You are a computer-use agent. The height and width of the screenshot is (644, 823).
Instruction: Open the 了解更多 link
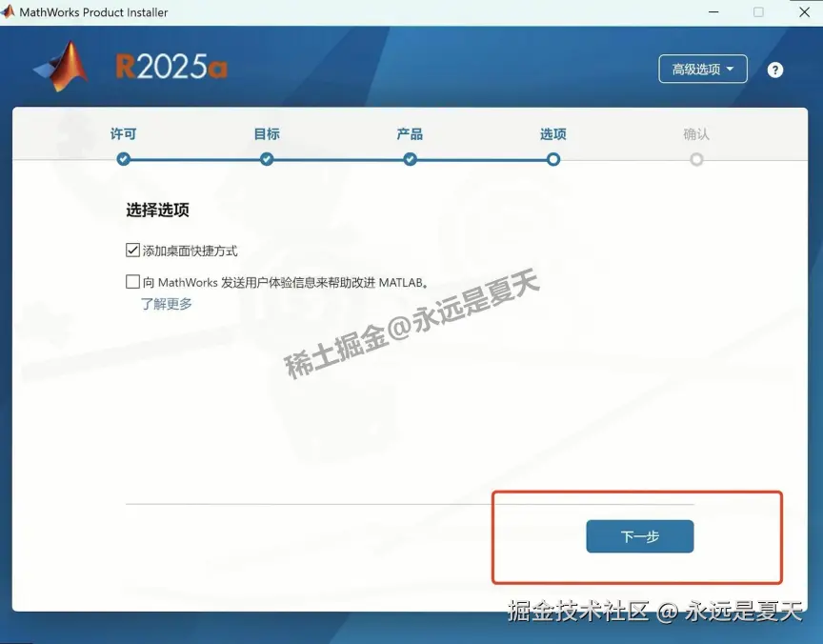(x=166, y=304)
